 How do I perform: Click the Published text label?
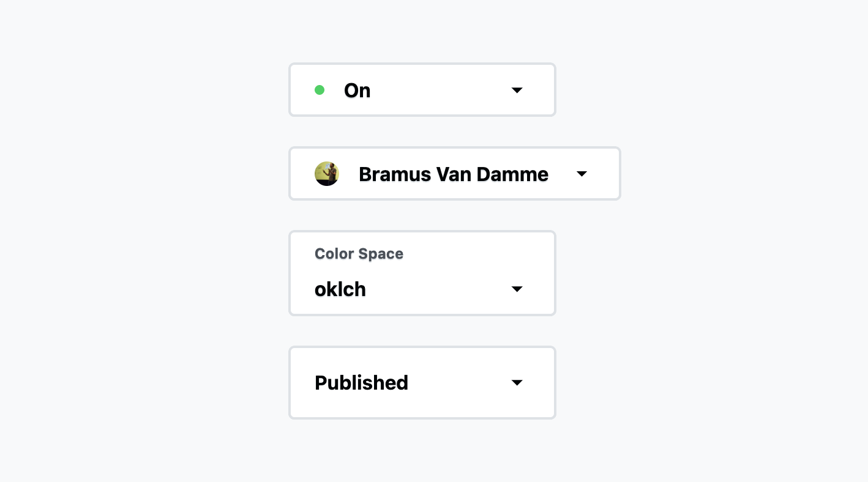[361, 382]
